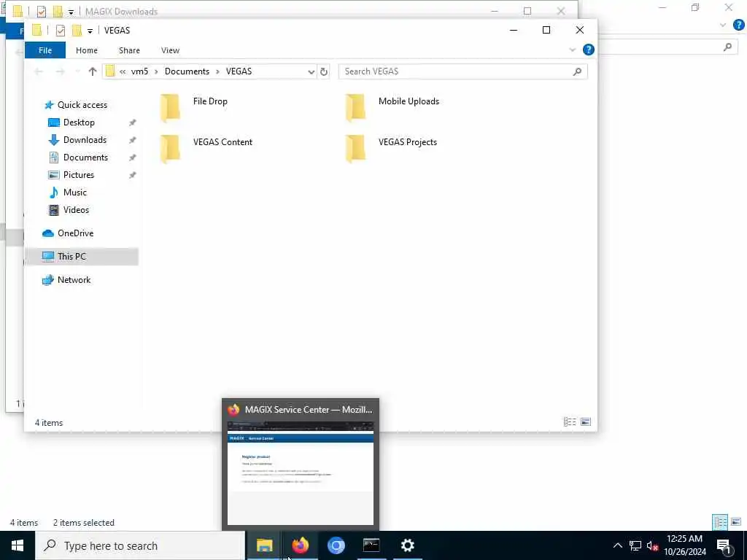This screenshot has width=747, height=560.
Task: Switch to Details view in the background window's status bar
Action: click(x=720, y=522)
